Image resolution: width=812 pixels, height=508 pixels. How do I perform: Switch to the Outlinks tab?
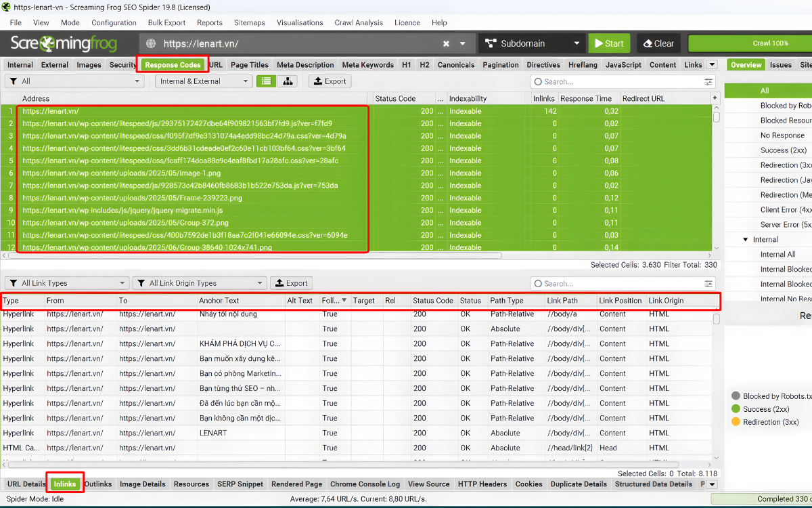[98, 484]
